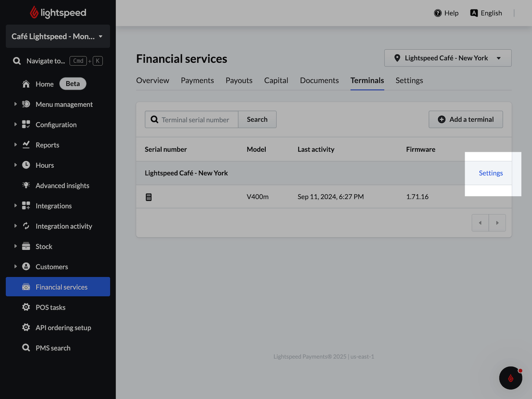Open the Café Lightspeed account dropdown

click(x=58, y=37)
